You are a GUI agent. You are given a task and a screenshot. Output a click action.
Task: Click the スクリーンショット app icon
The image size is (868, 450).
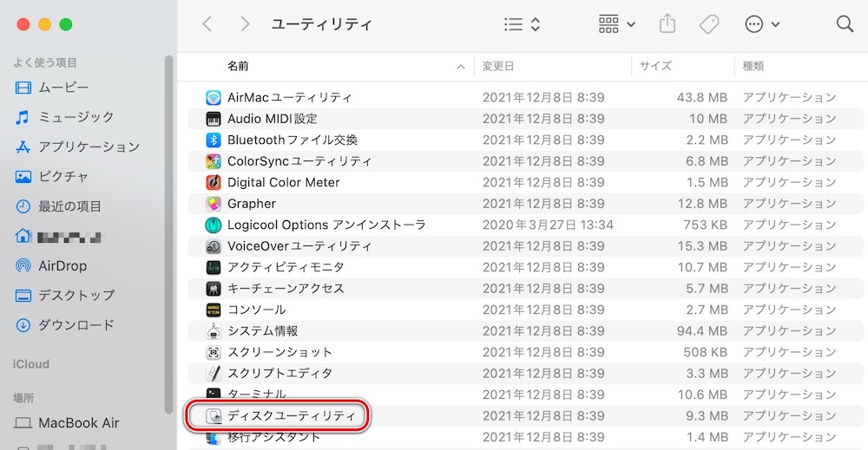click(214, 352)
